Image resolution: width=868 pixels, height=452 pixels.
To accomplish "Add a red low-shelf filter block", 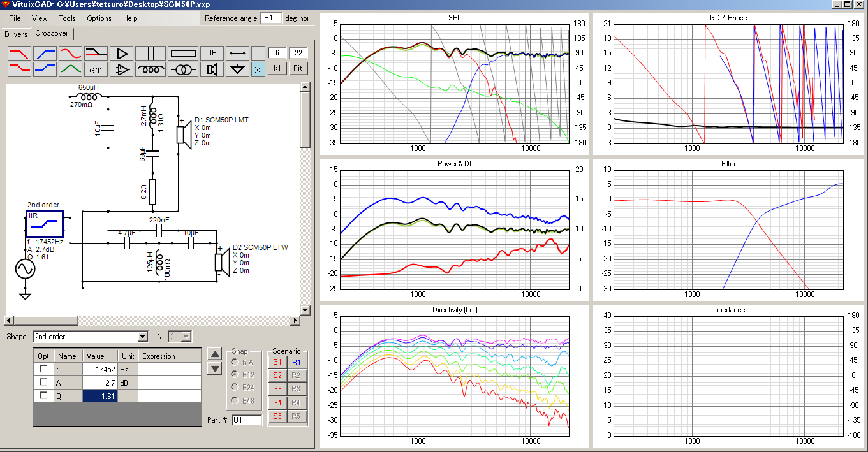I will (19, 69).
